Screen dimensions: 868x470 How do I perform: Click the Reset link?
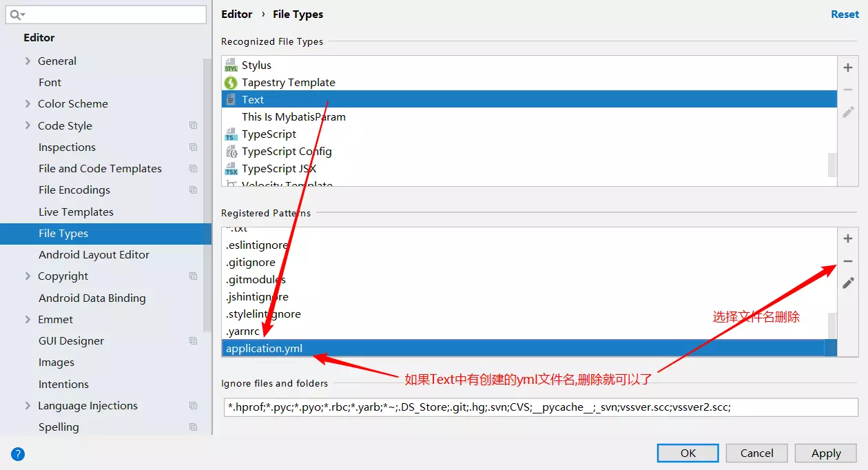[845, 14]
